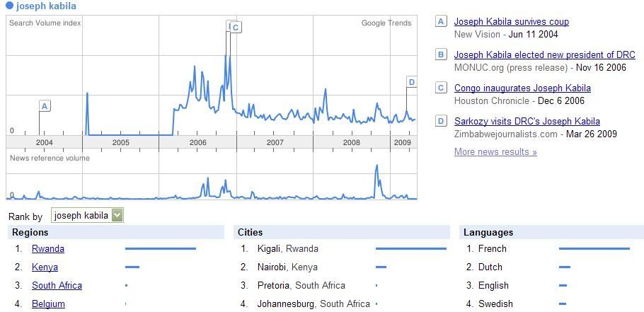Screen dimensions: 644x312
Task: Open the Rank by dropdown arrow
Action: pos(117,216)
